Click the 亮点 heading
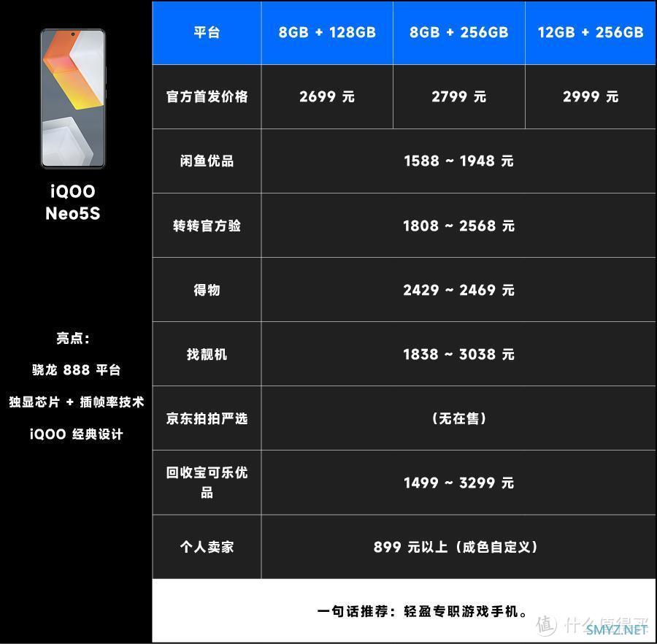657x644 pixels. (x=73, y=338)
